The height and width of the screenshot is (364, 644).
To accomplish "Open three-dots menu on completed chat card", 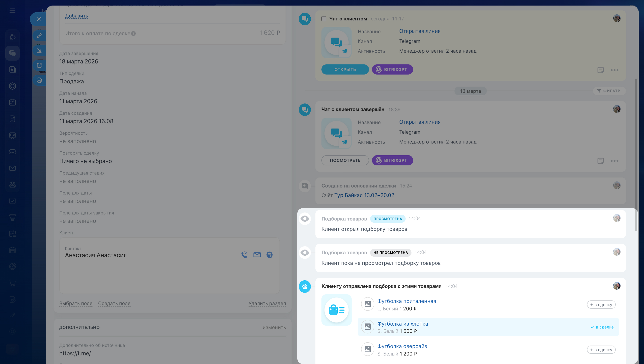I will point(614,161).
